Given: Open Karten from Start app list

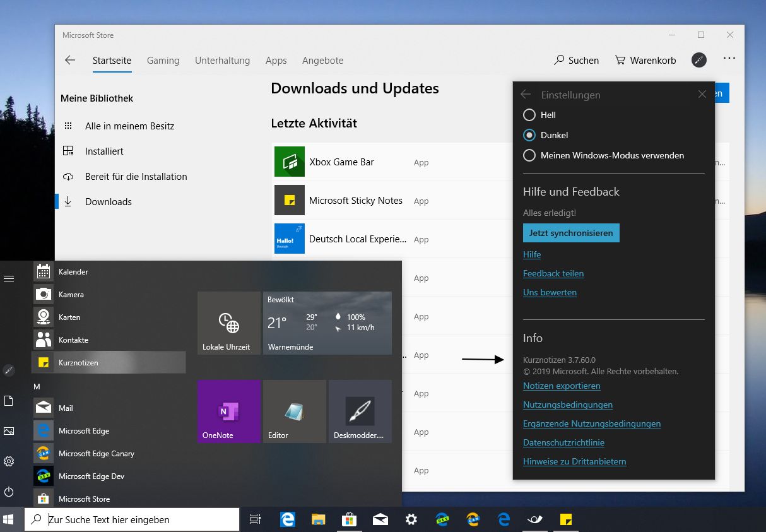Looking at the screenshot, I should pos(109,317).
